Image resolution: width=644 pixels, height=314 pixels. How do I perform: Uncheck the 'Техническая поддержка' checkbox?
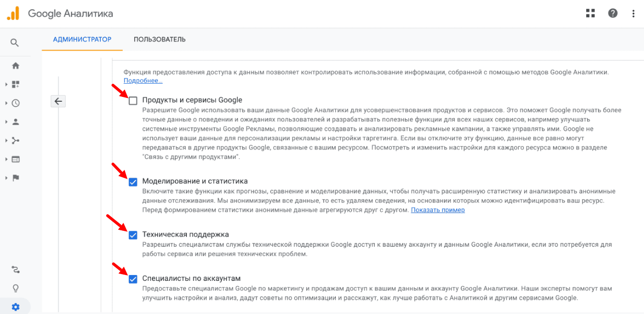click(x=133, y=235)
